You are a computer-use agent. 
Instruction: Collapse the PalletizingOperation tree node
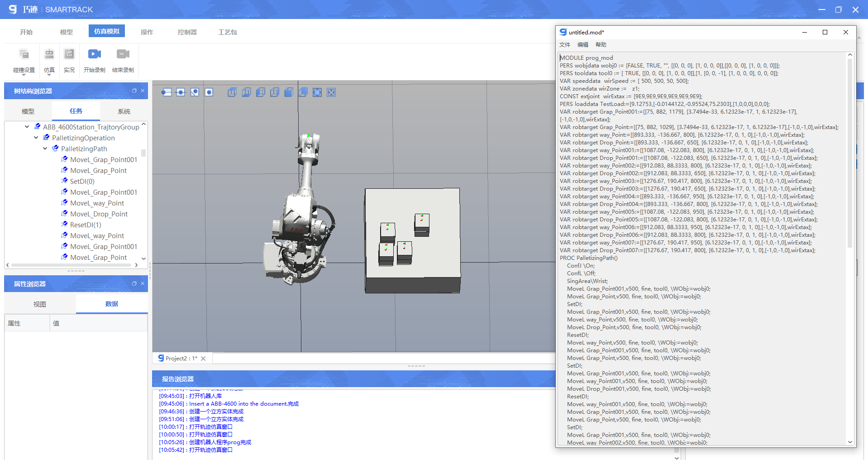pyautogui.click(x=36, y=138)
